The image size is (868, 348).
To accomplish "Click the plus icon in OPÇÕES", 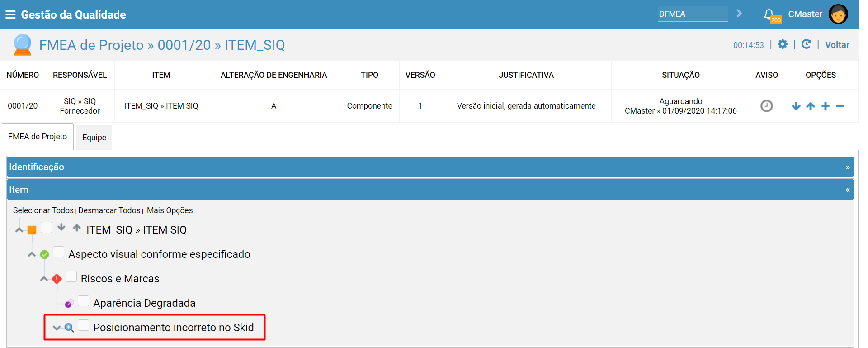I will (826, 106).
